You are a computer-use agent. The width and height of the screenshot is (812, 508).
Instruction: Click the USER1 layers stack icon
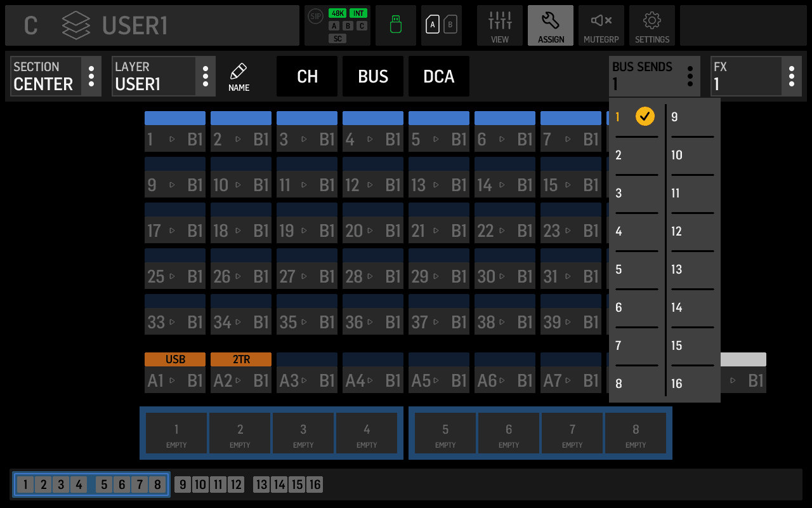coord(75,25)
